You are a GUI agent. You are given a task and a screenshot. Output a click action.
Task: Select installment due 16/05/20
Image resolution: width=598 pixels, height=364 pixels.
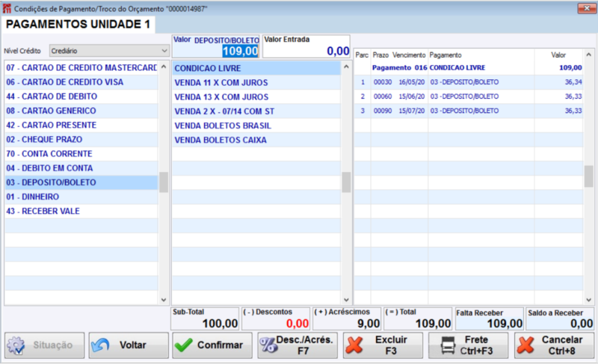pyautogui.click(x=469, y=82)
